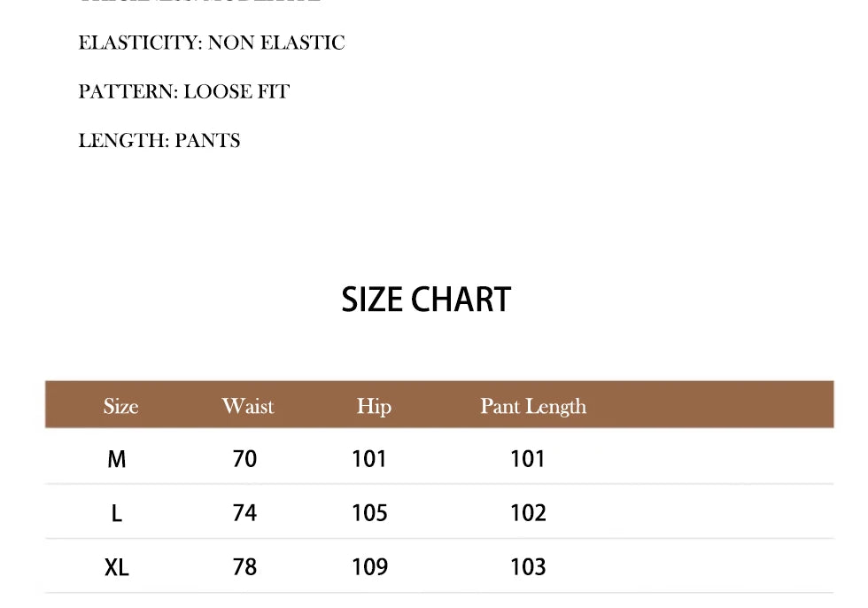Click the pant length 101 for size M
The height and width of the screenshot is (608, 868).
pos(528,459)
